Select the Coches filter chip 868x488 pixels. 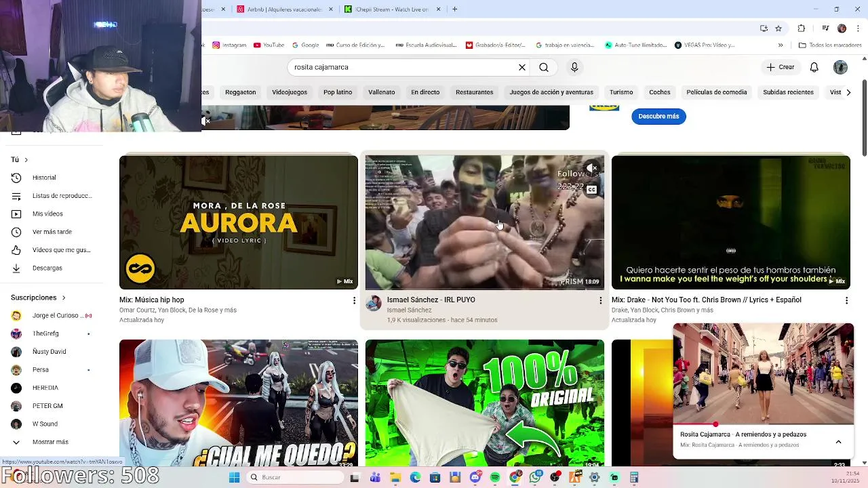coord(660,92)
